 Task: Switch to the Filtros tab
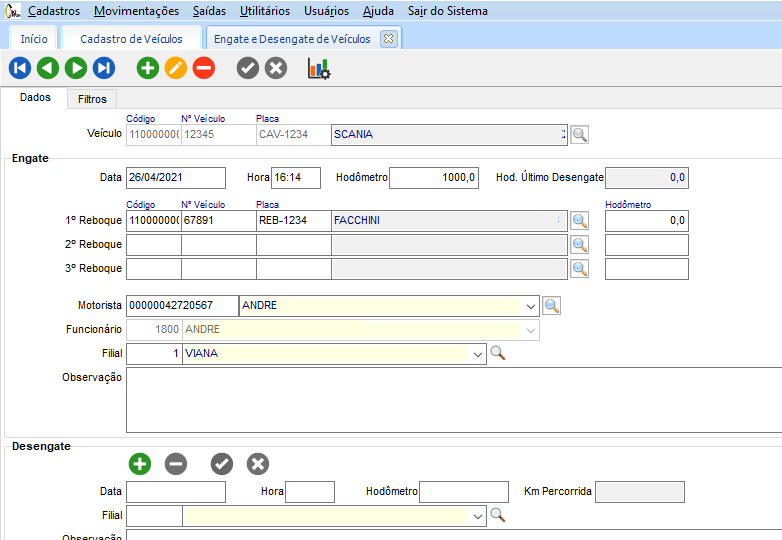[92, 99]
